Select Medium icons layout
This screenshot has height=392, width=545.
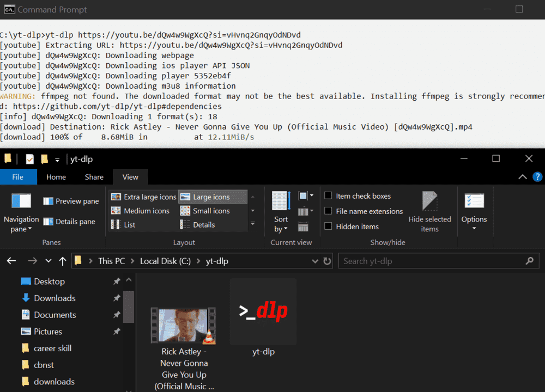coord(140,211)
